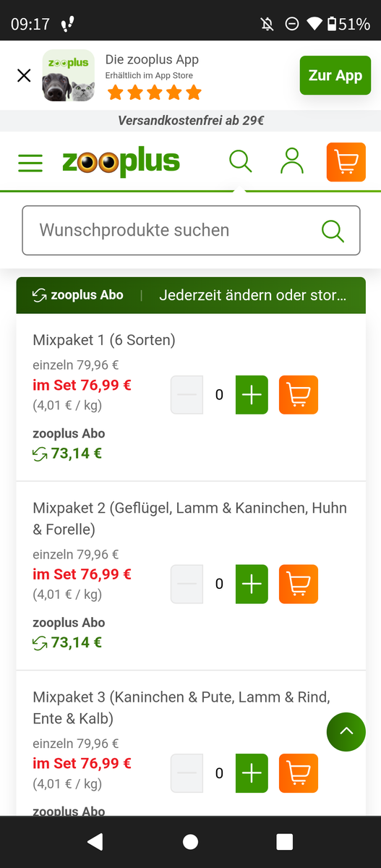Submit search with field magnifier icon
The image size is (381, 868).
pyautogui.click(x=333, y=231)
